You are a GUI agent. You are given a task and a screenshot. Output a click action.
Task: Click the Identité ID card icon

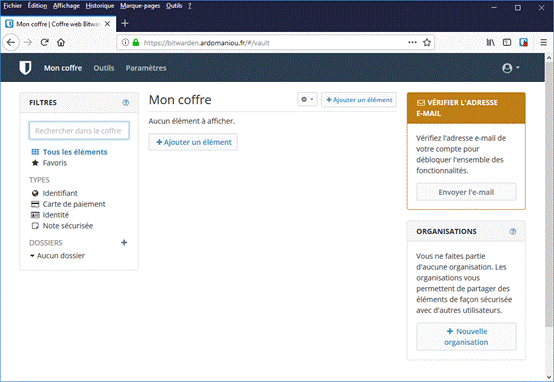click(x=35, y=215)
